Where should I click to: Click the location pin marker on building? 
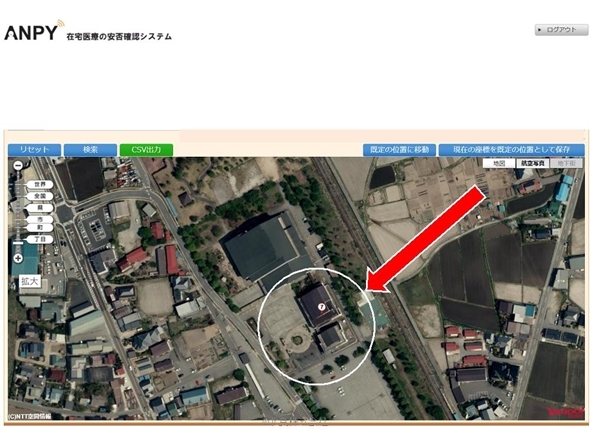click(x=321, y=307)
